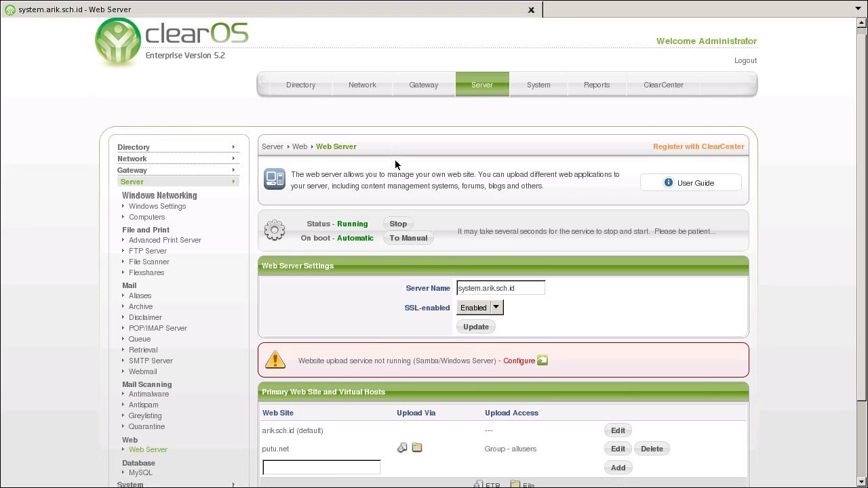Open the System top menu
The image size is (868, 488).
(x=538, y=85)
